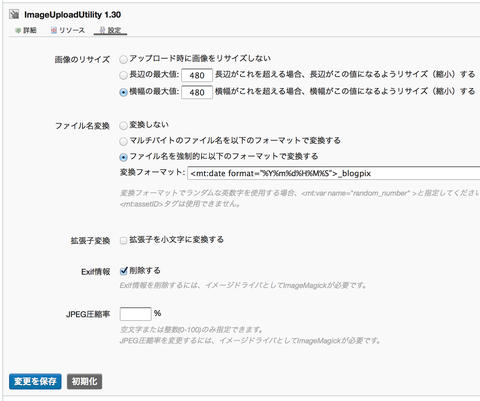The image size is (480, 401).
Task: Click the 変更を保存 button
Action: tap(35, 381)
